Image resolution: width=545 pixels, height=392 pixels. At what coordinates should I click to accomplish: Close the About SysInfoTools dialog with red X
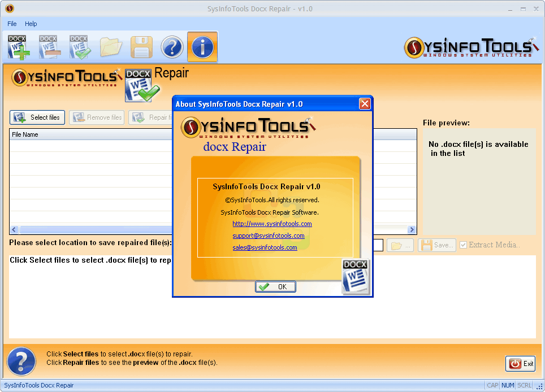(365, 103)
